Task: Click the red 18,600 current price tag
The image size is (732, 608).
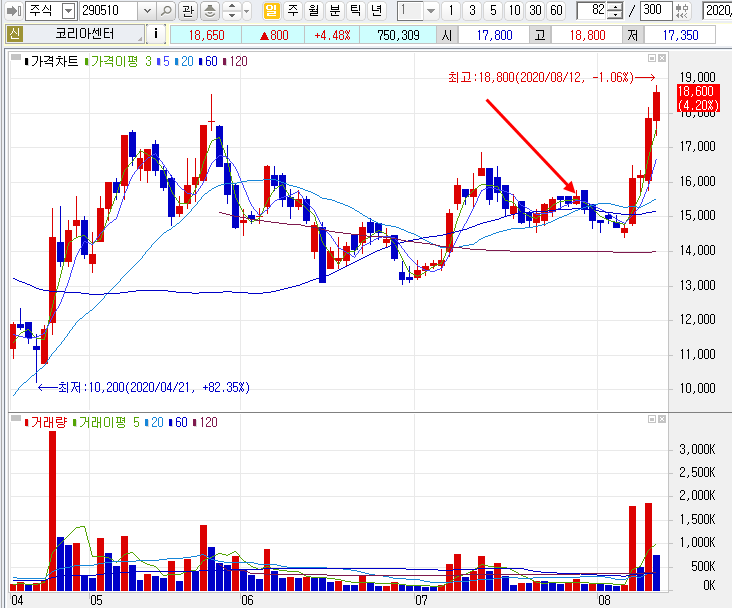Action: click(x=698, y=98)
